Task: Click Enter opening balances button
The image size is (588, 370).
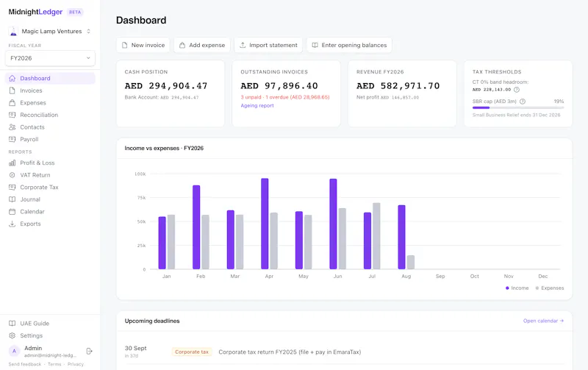Action: coord(349,45)
